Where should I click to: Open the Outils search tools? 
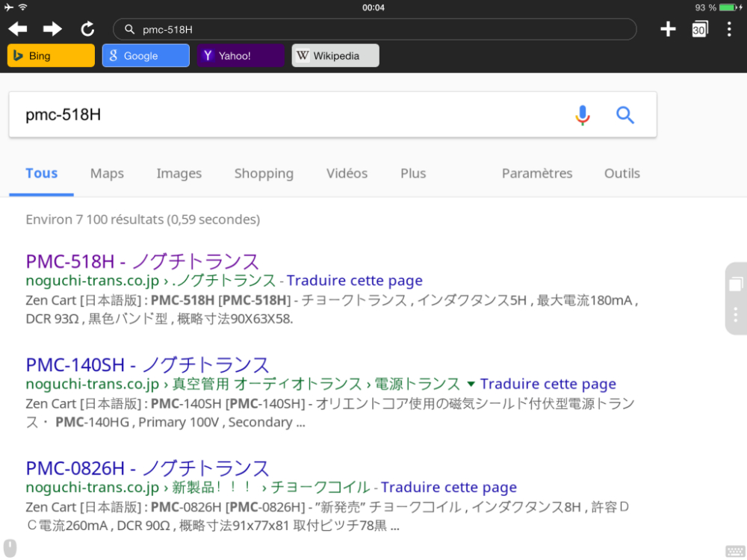(622, 173)
